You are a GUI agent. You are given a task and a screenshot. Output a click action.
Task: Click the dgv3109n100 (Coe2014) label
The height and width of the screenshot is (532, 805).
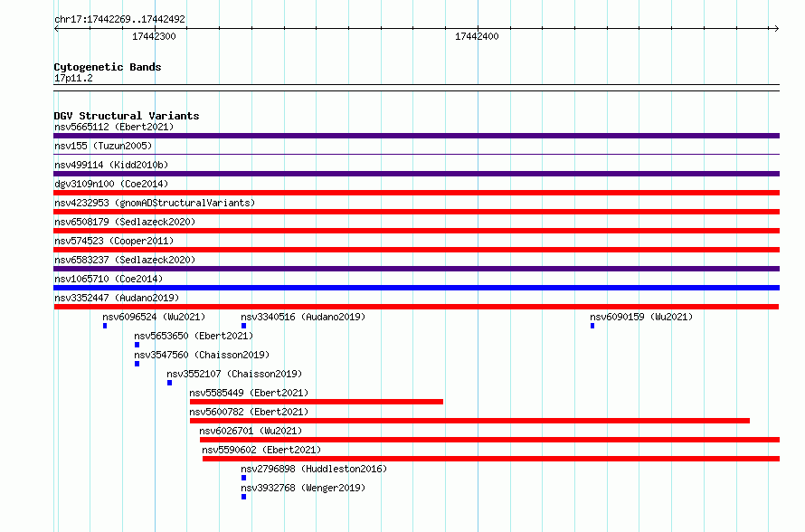pos(111,184)
